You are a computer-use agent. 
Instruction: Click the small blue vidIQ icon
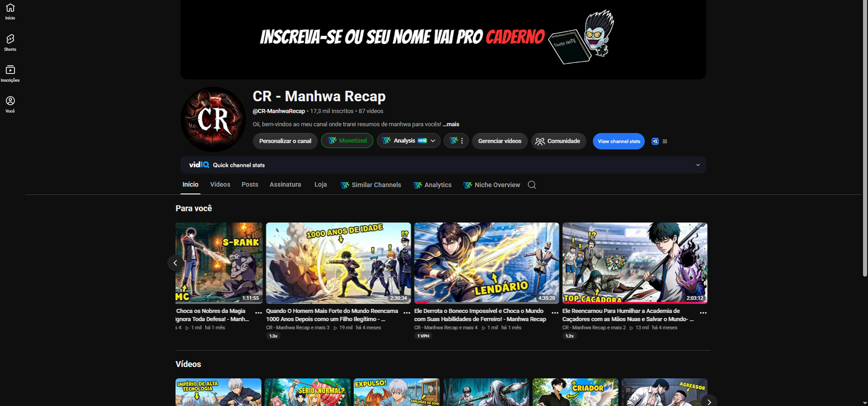pos(655,141)
